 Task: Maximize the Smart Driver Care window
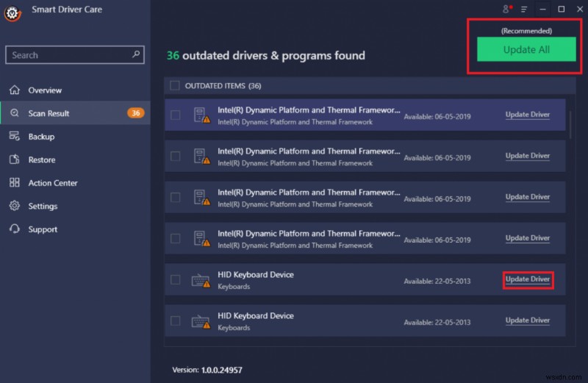(562, 9)
